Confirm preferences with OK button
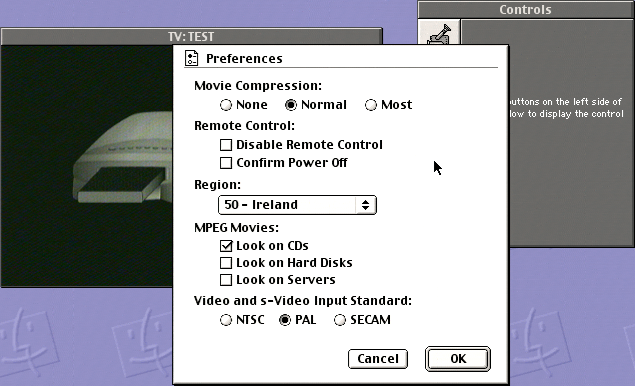This screenshot has width=635, height=386. tap(458, 359)
